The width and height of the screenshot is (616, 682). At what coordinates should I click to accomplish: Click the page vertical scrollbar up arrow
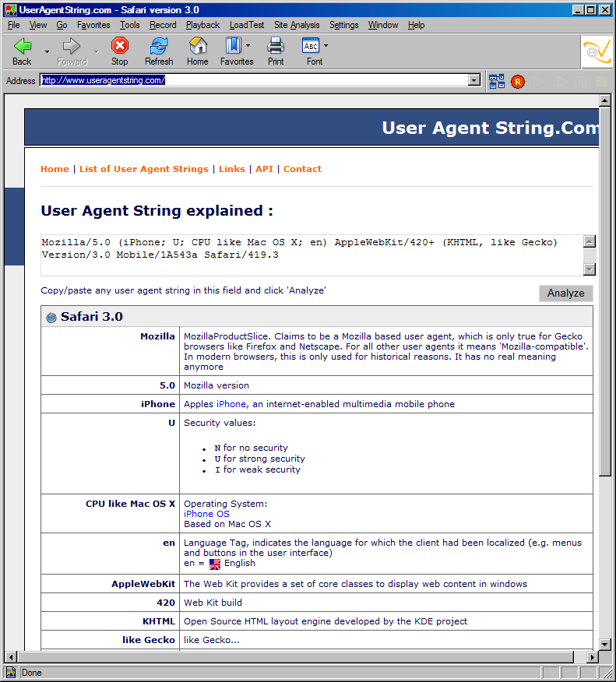pos(604,101)
